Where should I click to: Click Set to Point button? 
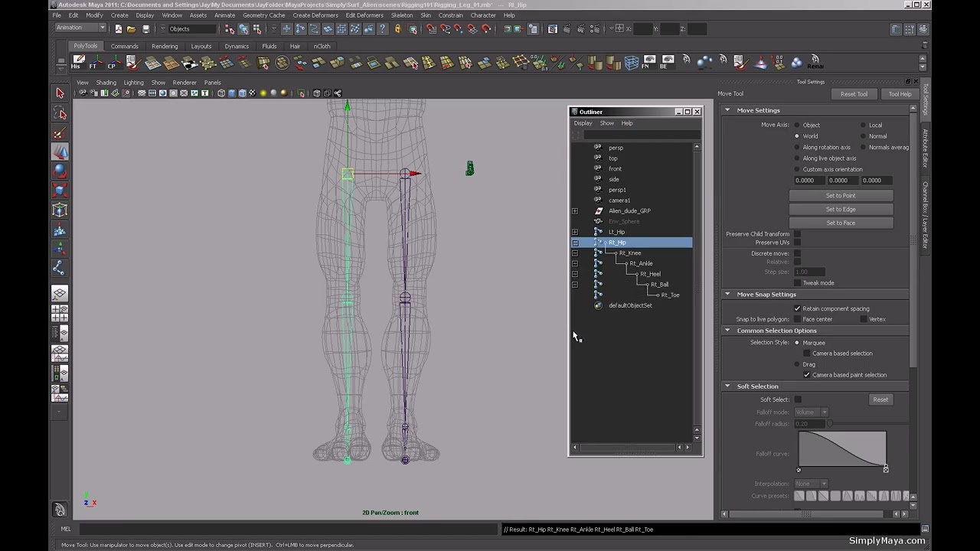(841, 195)
